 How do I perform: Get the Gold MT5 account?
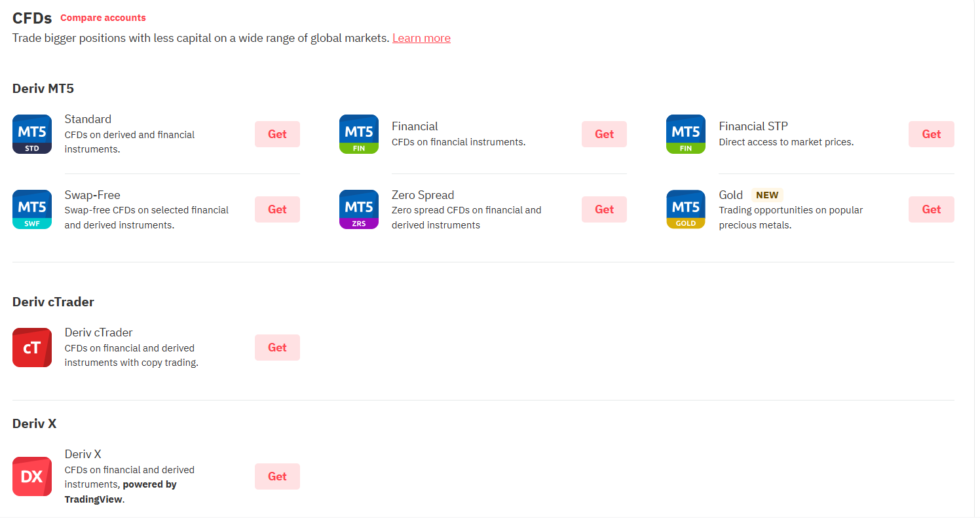click(931, 209)
